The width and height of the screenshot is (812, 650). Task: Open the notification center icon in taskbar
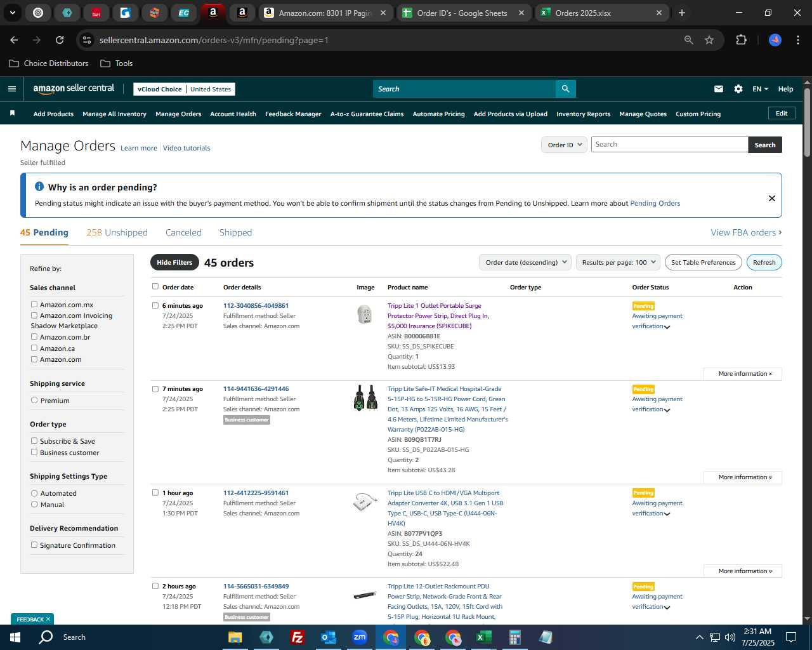(x=791, y=637)
